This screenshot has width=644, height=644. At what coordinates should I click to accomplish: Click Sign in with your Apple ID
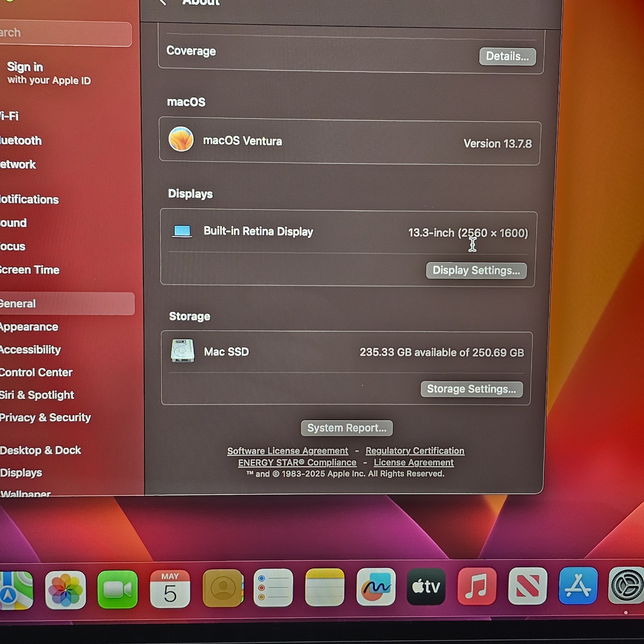(48, 73)
